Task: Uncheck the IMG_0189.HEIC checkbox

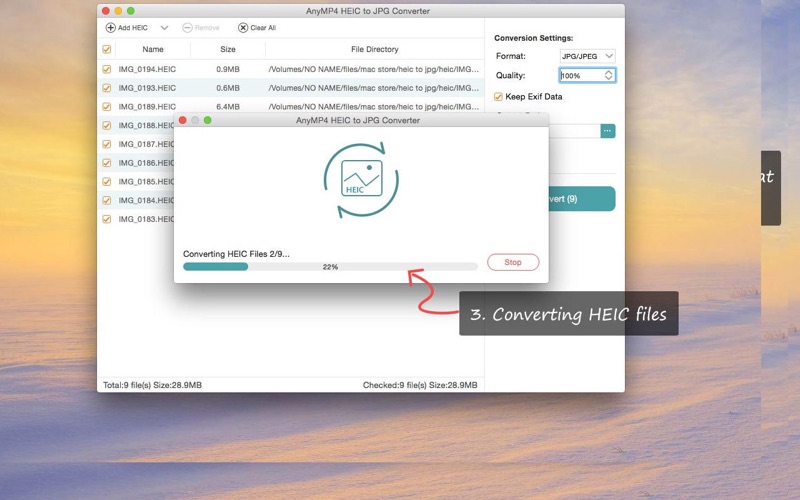Action: 107,107
